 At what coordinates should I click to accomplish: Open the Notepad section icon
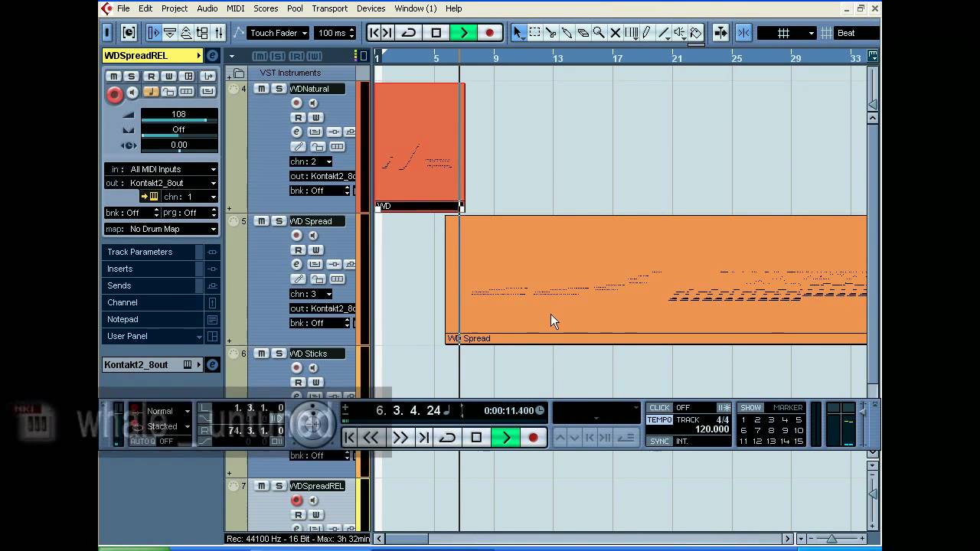click(x=212, y=319)
